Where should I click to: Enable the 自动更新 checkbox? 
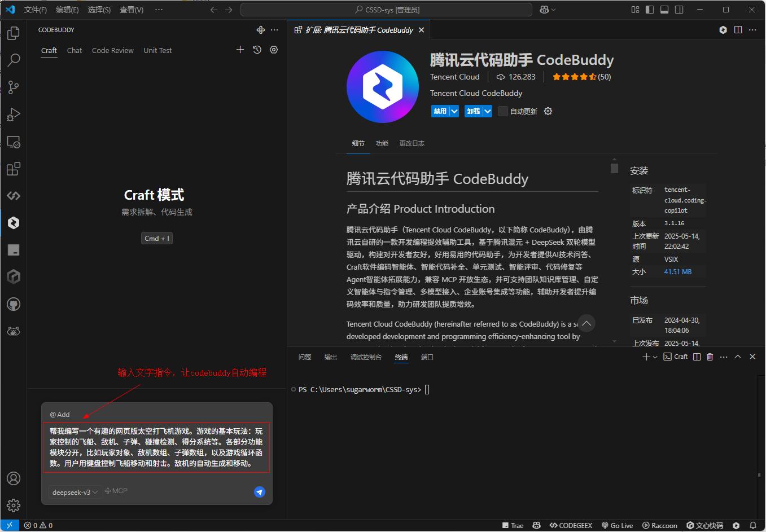(x=502, y=111)
